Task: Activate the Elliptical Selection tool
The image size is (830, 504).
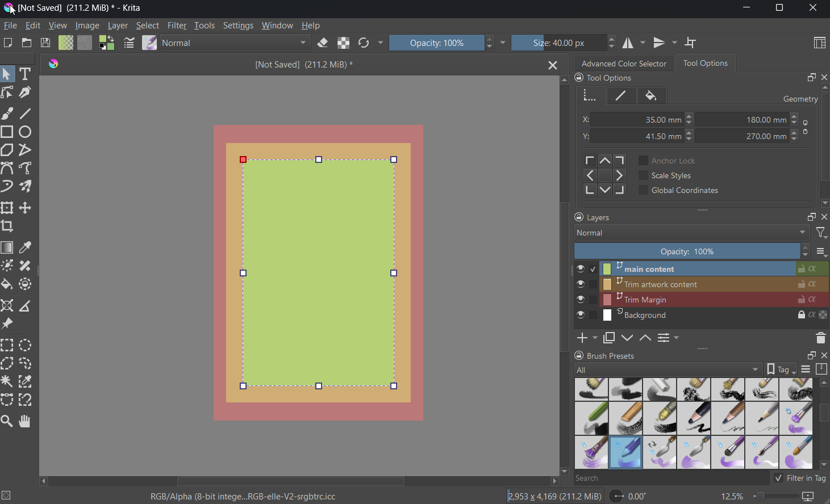Action: 26,345
